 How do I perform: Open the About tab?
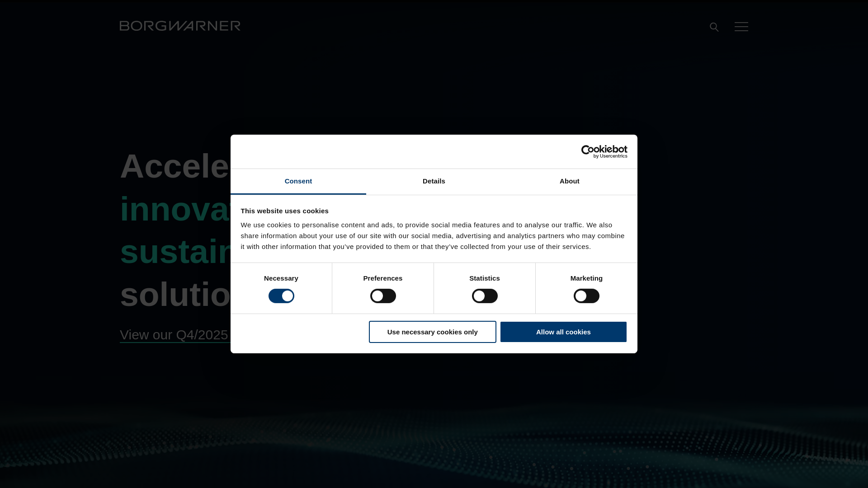click(569, 181)
